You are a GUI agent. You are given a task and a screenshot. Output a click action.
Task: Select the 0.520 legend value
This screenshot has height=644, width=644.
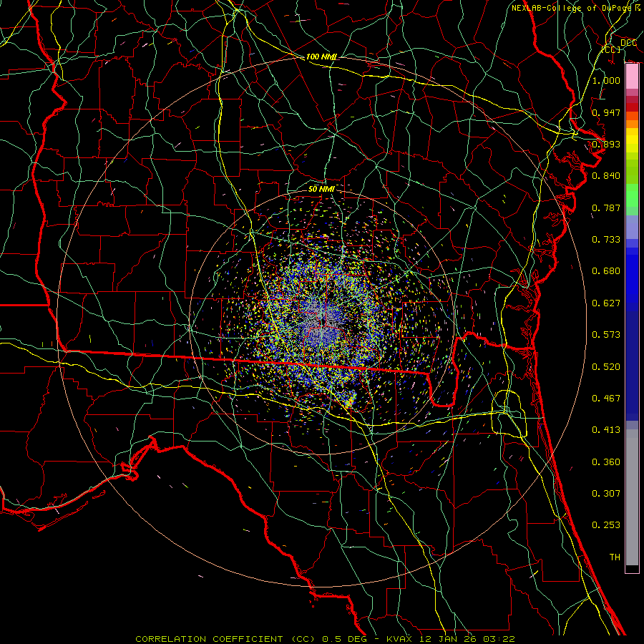click(606, 367)
